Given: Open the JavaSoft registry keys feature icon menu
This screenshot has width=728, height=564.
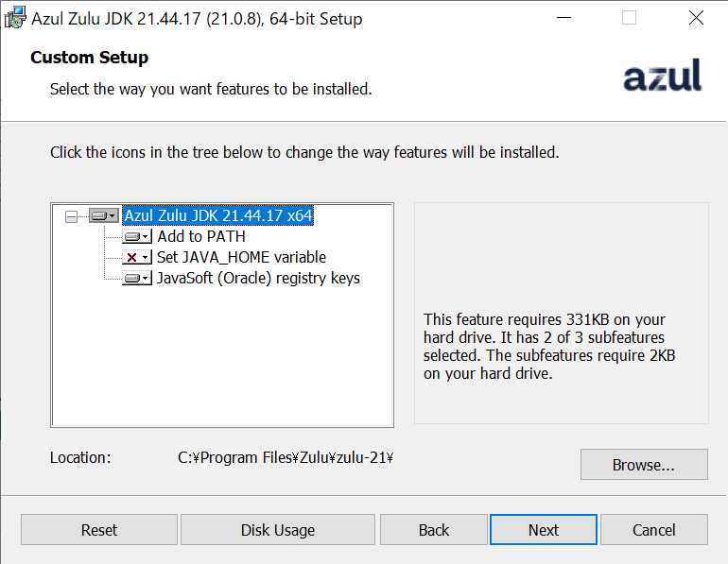Looking at the screenshot, I should click(x=137, y=279).
